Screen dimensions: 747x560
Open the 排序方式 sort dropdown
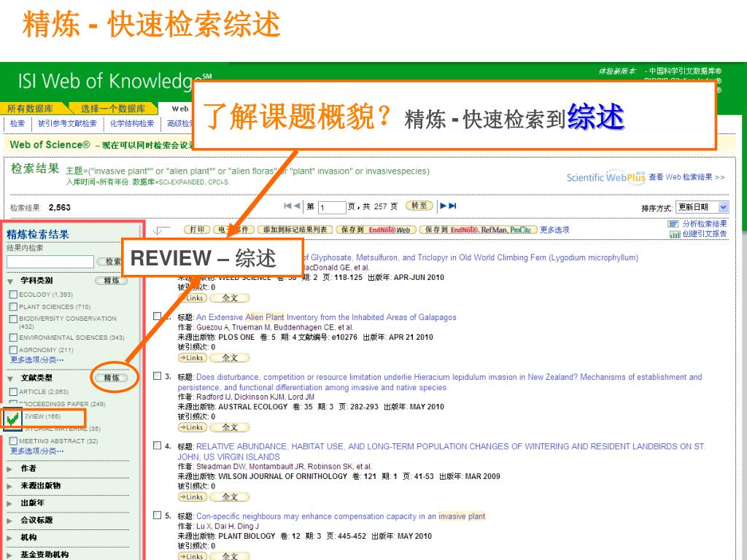pos(703,207)
